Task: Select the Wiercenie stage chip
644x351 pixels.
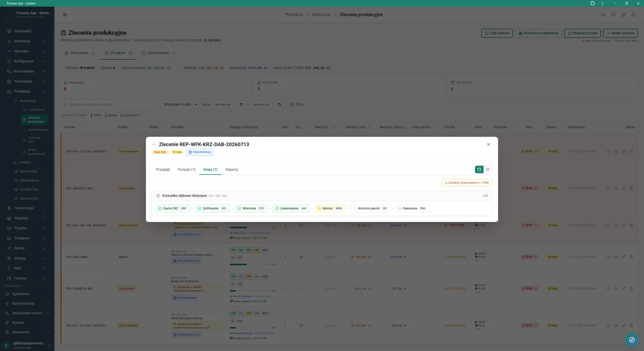Action: point(251,208)
